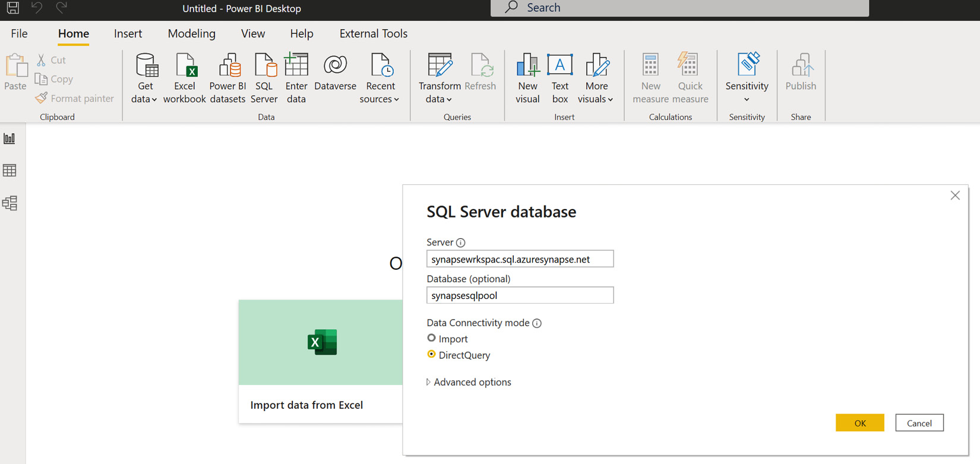Open Power BI datasets
Image resolution: width=980 pixels, height=464 pixels.
pos(227,78)
